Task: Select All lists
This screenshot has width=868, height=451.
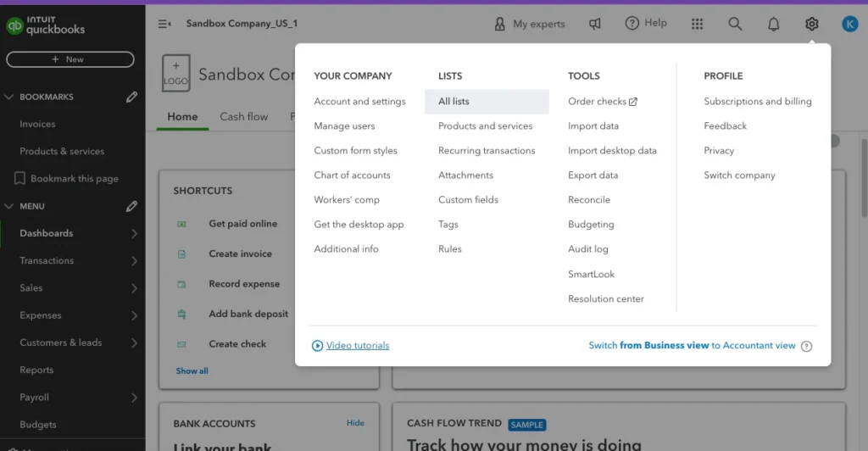Action: pos(487,101)
